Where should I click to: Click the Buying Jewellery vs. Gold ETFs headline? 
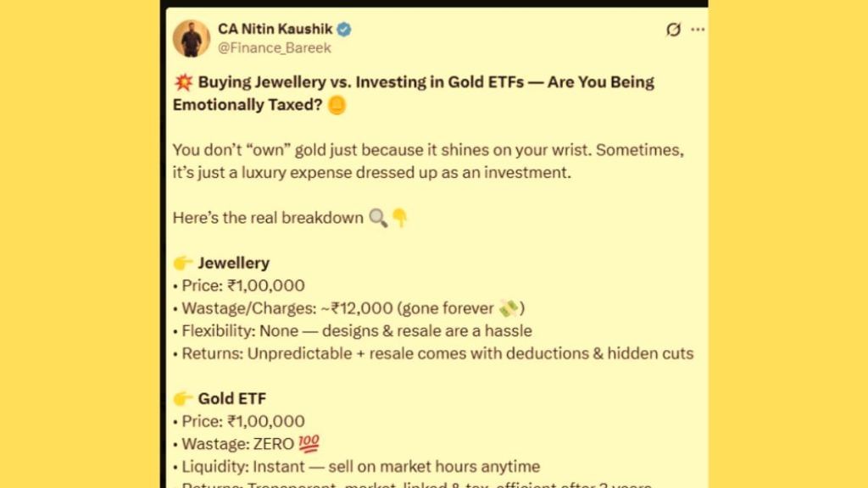tap(414, 93)
